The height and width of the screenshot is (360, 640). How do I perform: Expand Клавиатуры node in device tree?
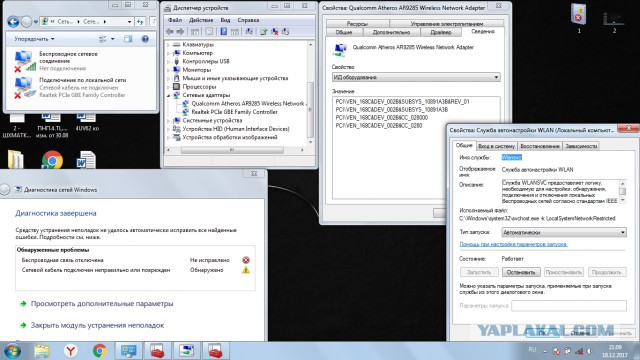click(168, 44)
